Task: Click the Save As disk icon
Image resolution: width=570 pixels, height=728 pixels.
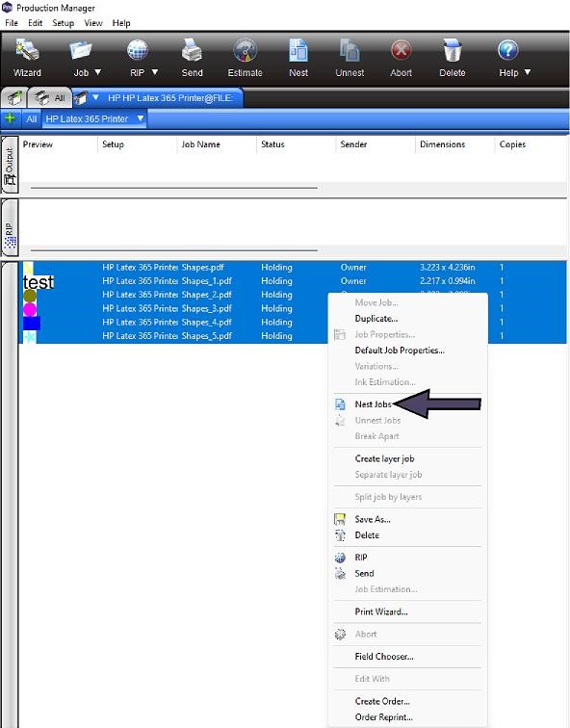Action: (x=340, y=519)
